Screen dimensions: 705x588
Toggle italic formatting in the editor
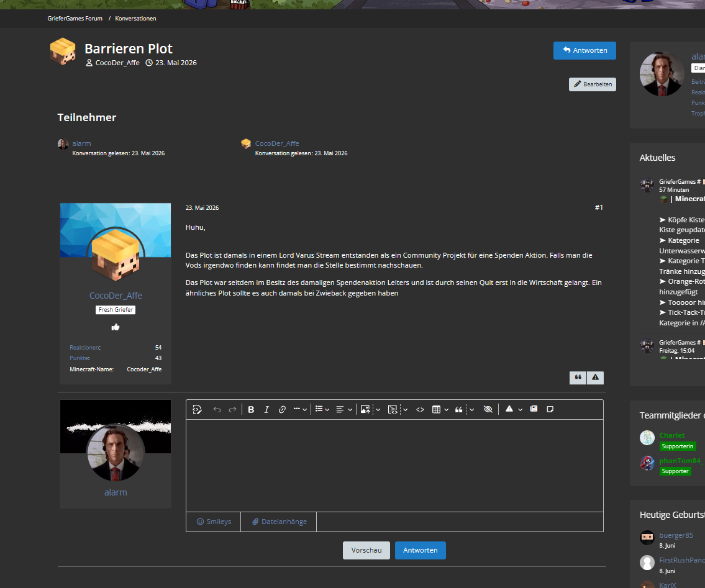click(266, 410)
